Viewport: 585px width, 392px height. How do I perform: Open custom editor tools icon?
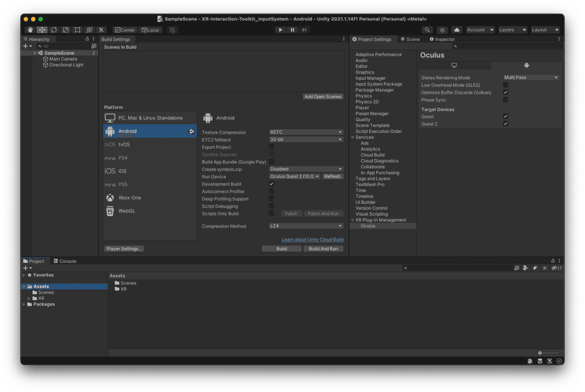(x=101, y=30)
